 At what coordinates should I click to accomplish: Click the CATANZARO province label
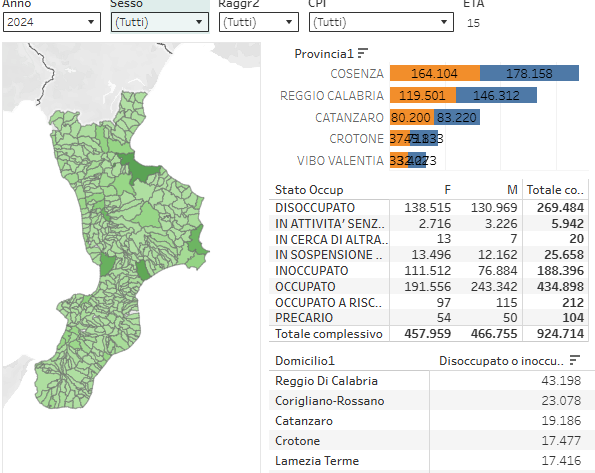pos(349,118)
